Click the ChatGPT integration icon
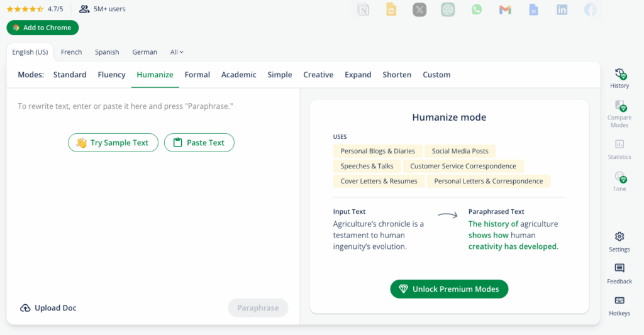 [x=448, y=9]
